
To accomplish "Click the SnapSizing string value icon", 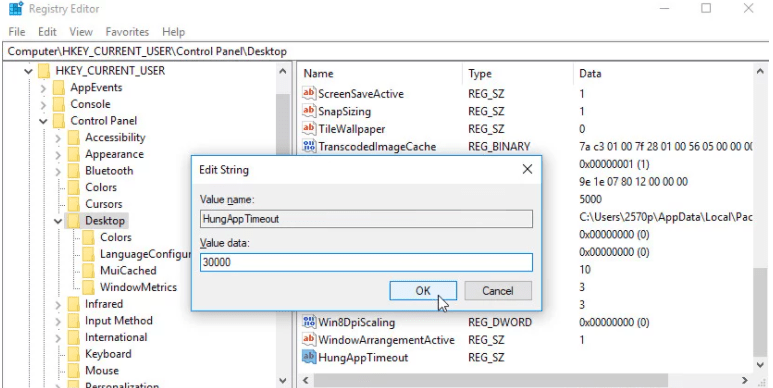I will click(x=309, y=111).
